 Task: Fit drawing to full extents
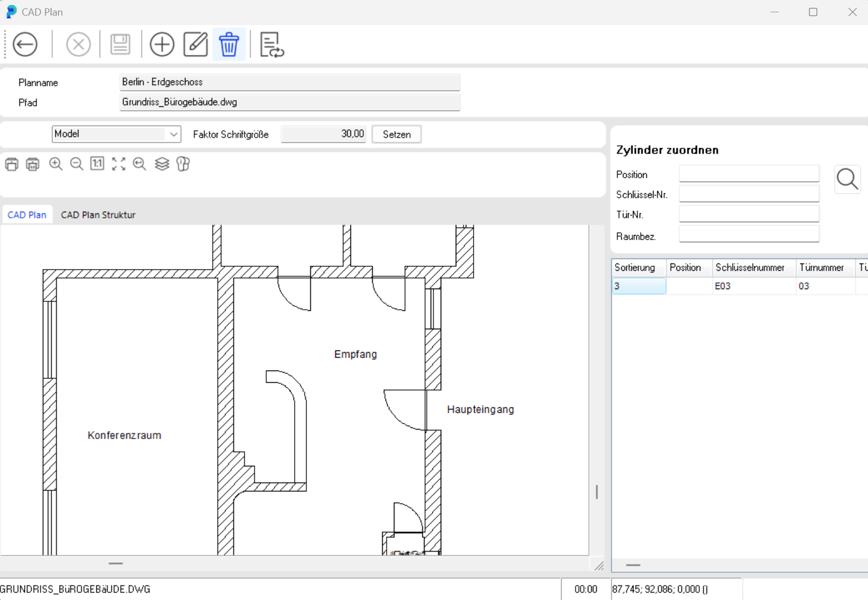[x=119, y=164]
